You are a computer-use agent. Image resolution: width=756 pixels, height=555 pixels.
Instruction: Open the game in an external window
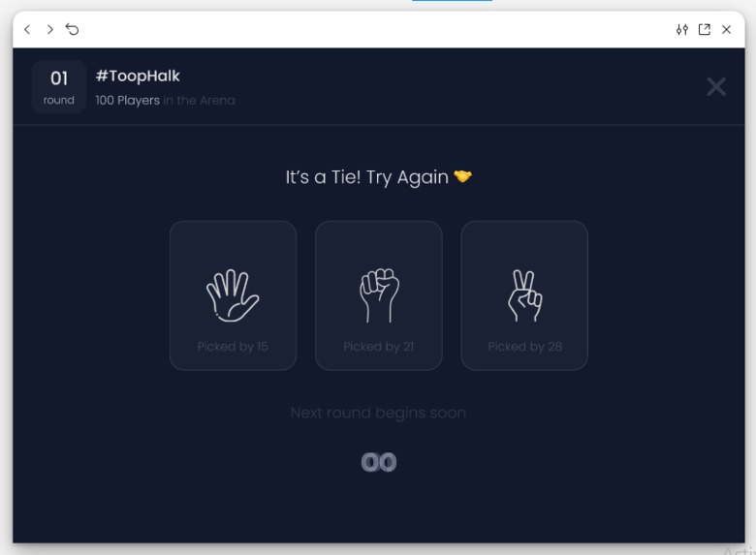(705, 29)
